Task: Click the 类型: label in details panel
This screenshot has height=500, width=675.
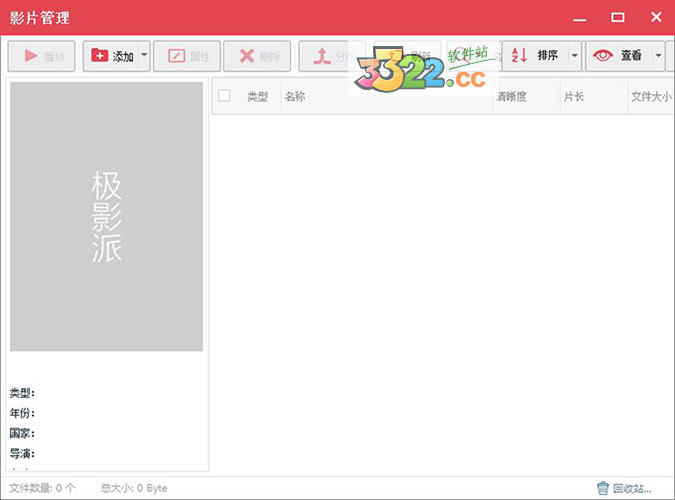Action: (22, 393)
